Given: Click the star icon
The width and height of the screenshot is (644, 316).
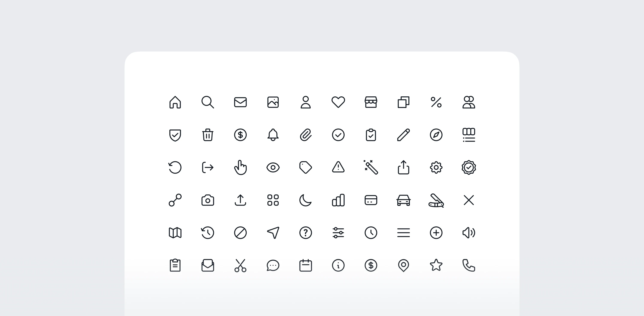Looking at the screenshot, I should (x=436, y=265).
